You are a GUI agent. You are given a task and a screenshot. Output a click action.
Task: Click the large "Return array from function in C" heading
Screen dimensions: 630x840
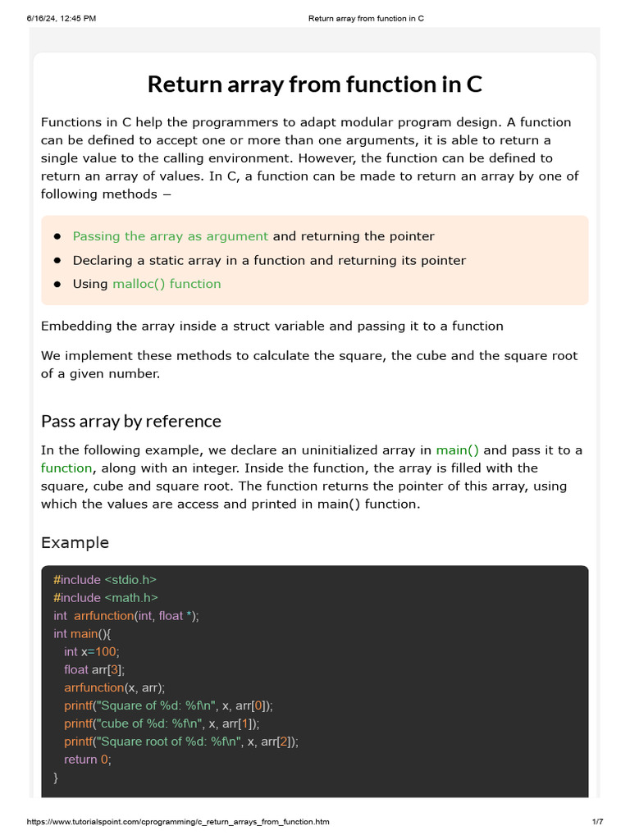tap(314, 84)
